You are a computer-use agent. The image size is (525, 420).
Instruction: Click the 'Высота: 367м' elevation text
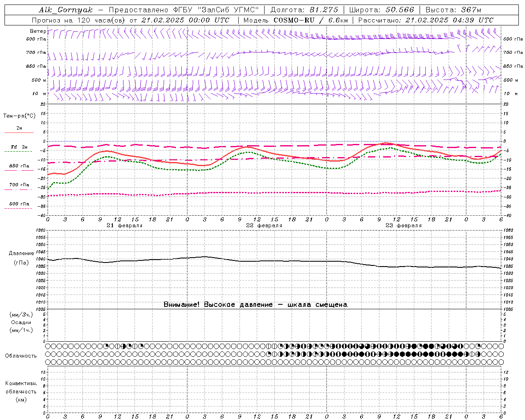click(453, 10)
